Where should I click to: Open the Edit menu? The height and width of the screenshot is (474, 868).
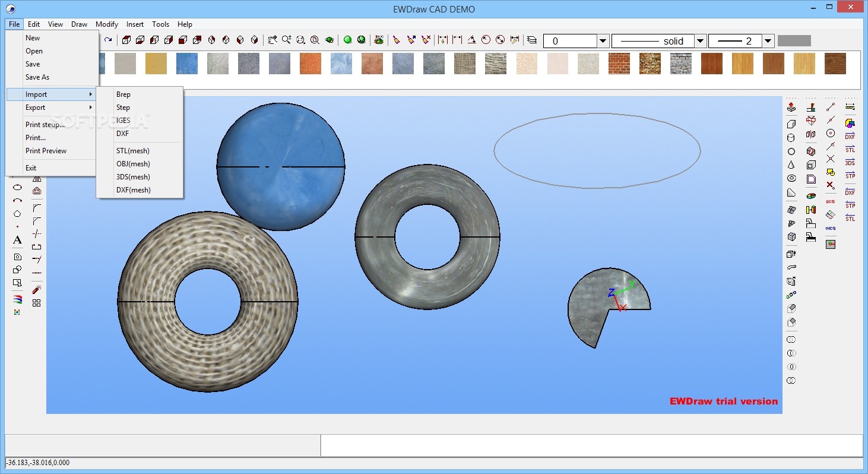point(34,24)
